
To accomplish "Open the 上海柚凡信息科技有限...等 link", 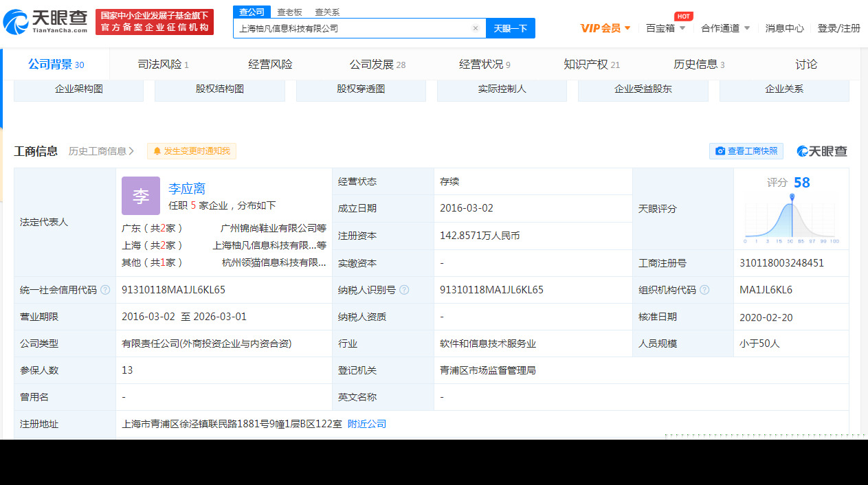I will [x=269, y=245].
